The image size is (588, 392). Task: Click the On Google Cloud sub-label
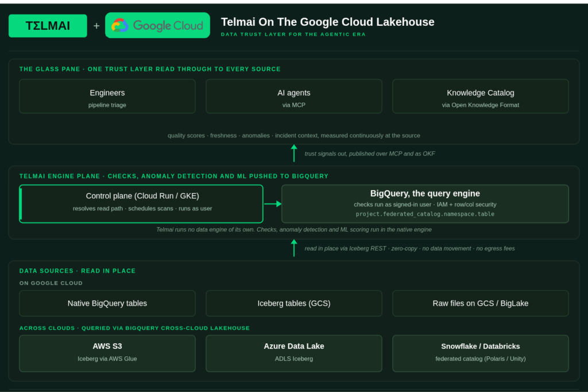coord(51,283)
